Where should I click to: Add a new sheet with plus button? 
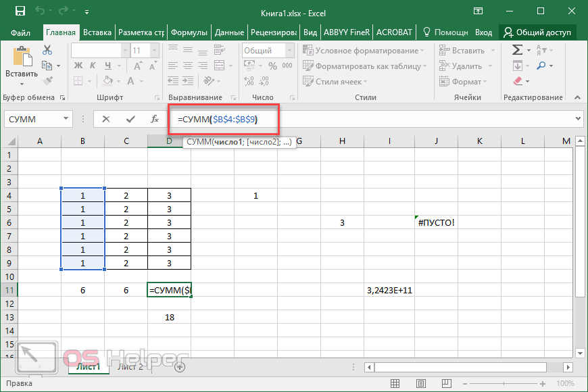[179, 367]
